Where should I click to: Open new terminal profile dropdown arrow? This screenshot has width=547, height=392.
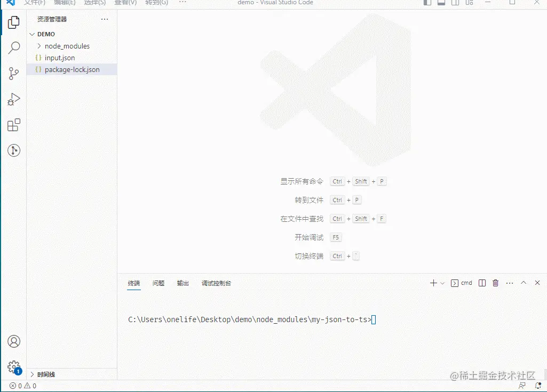click(442, 283)
